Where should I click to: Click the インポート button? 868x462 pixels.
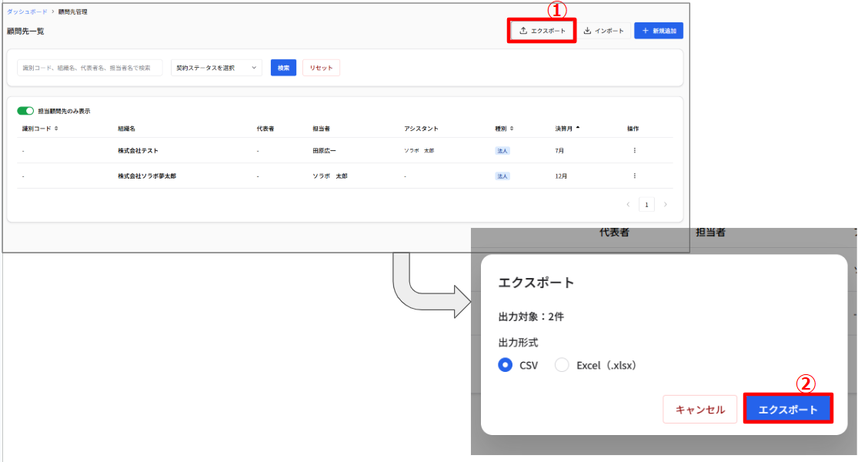(603, 31)
